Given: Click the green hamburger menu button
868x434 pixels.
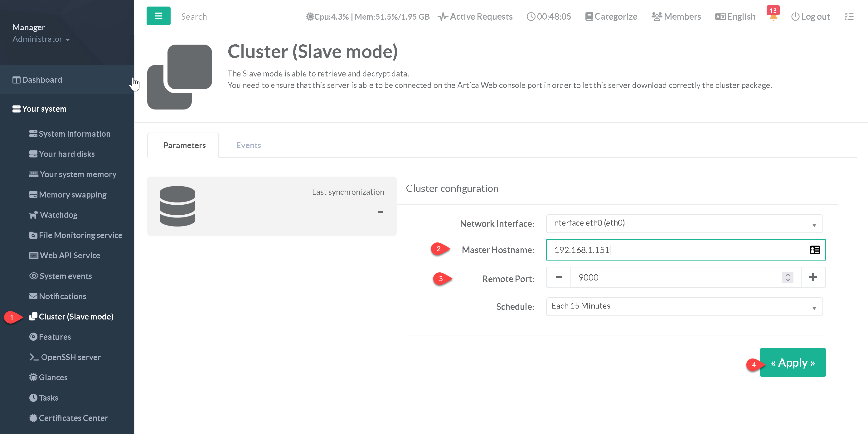Looking at the screenshot, I should click(158, 16).
